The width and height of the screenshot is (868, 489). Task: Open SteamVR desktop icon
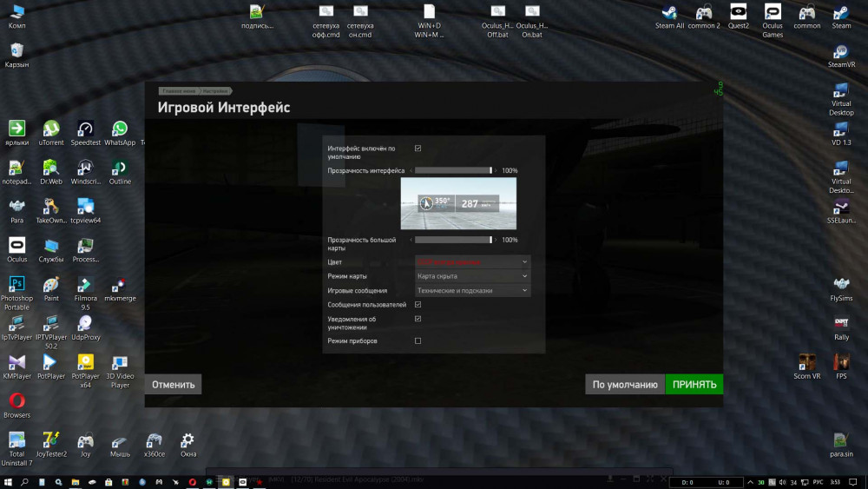tap(841, 56)
